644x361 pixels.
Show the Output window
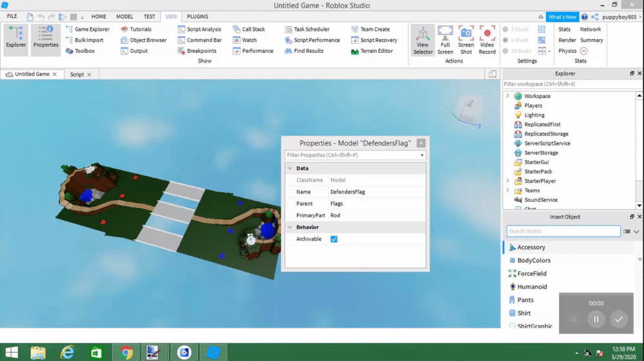point(134,51)
